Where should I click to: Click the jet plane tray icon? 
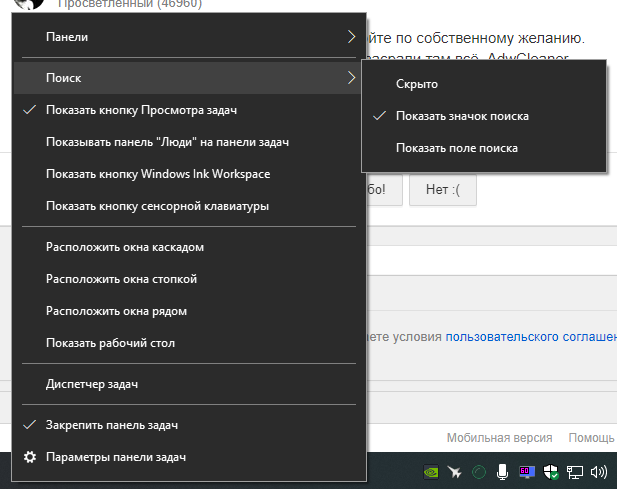(454, 472)
